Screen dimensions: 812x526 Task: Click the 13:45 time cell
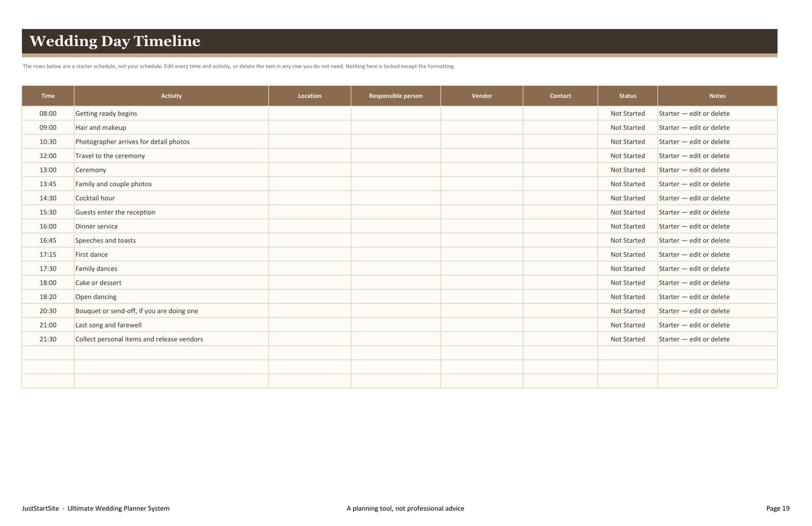coord(48,184)
